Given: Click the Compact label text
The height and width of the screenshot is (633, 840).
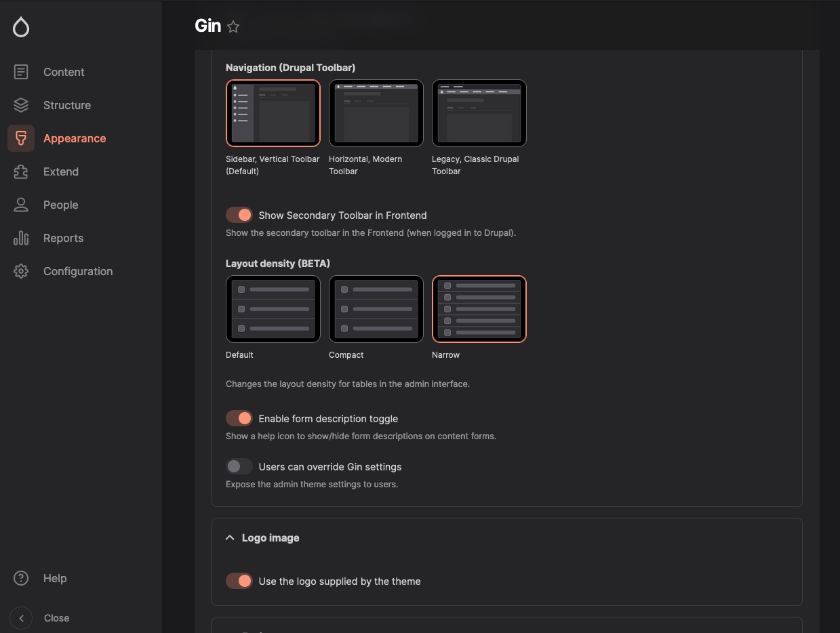Looking at the screenshot, I should (346, 355).
